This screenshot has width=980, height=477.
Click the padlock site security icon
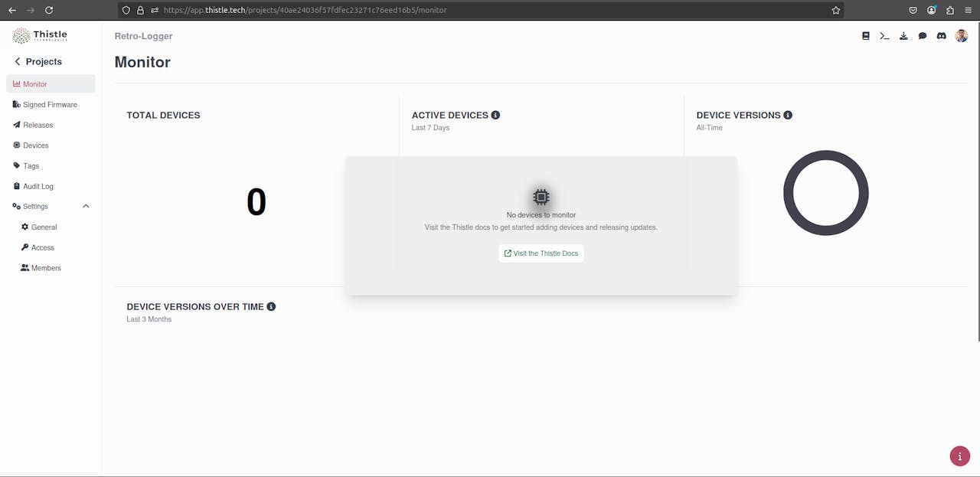140,10
